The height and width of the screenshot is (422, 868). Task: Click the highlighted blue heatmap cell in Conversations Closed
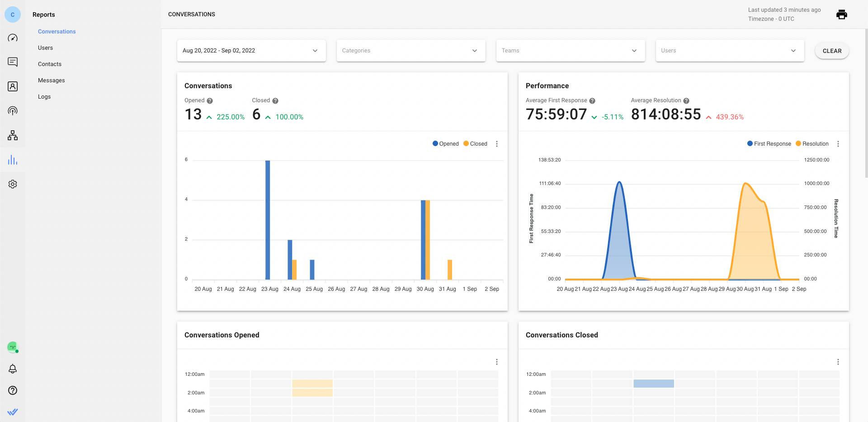[x=654, y=384]
